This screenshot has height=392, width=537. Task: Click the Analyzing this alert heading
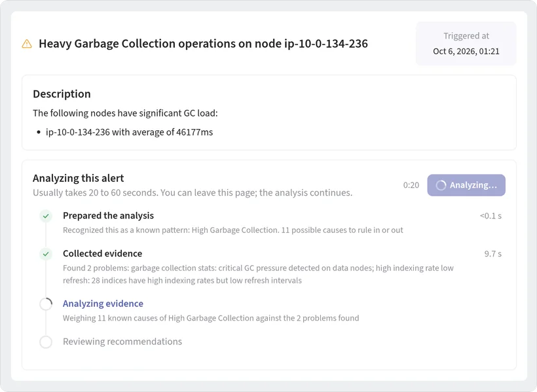tap(78, 179)
